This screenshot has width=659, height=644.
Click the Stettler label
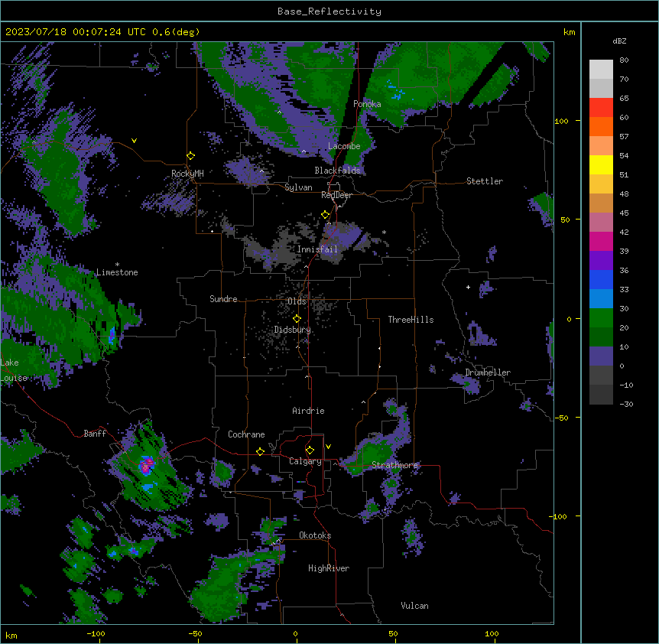pos(485,181)
